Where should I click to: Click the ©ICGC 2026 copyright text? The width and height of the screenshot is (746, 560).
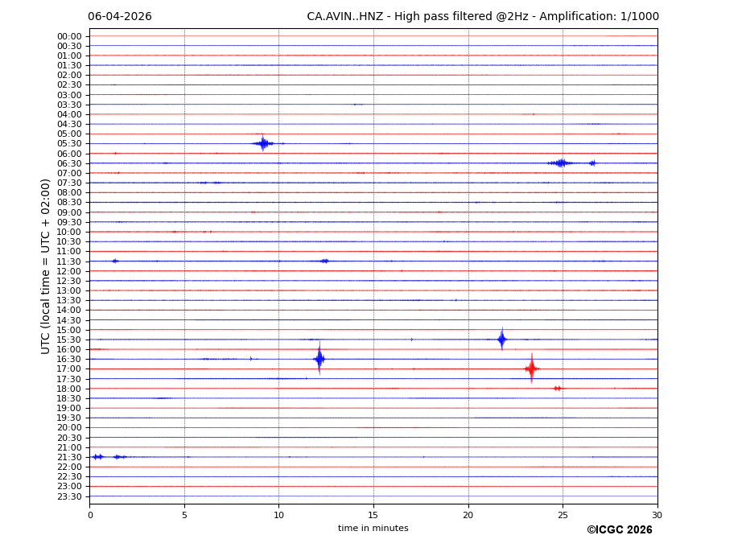coord(619,530)
